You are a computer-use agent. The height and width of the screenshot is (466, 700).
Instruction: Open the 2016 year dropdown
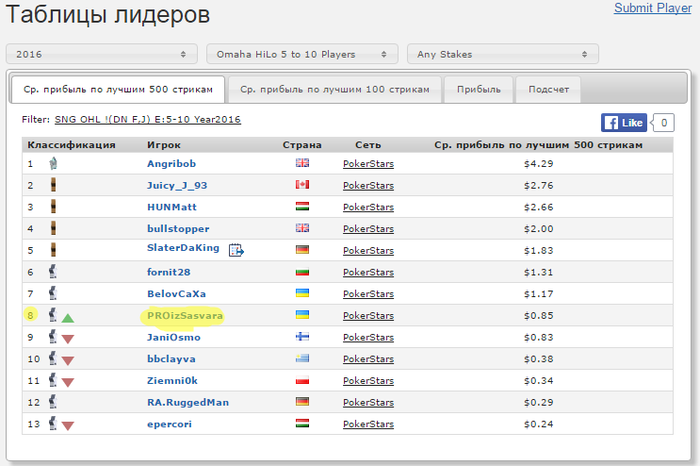click(x=102, y=54)
